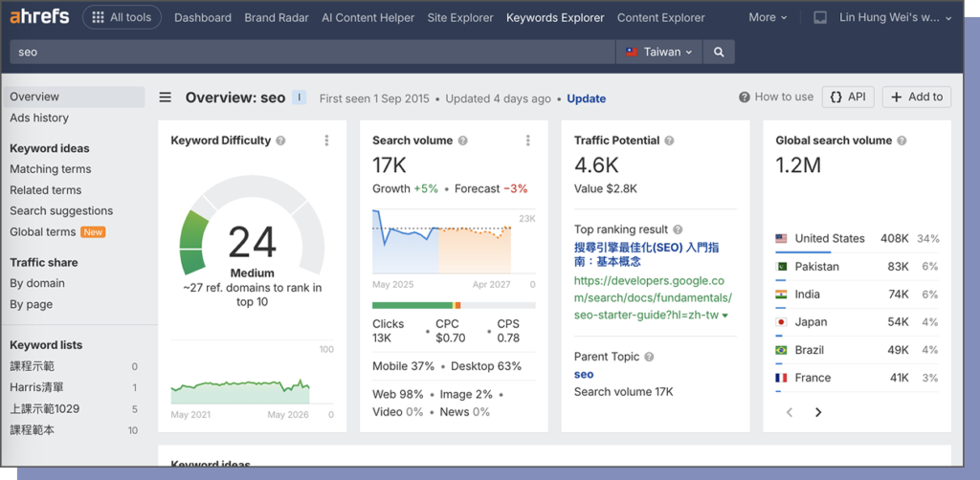The width and height of the screenshot is (980, 480).
Task: Open Related terms
Action: (x=46, y=190)
